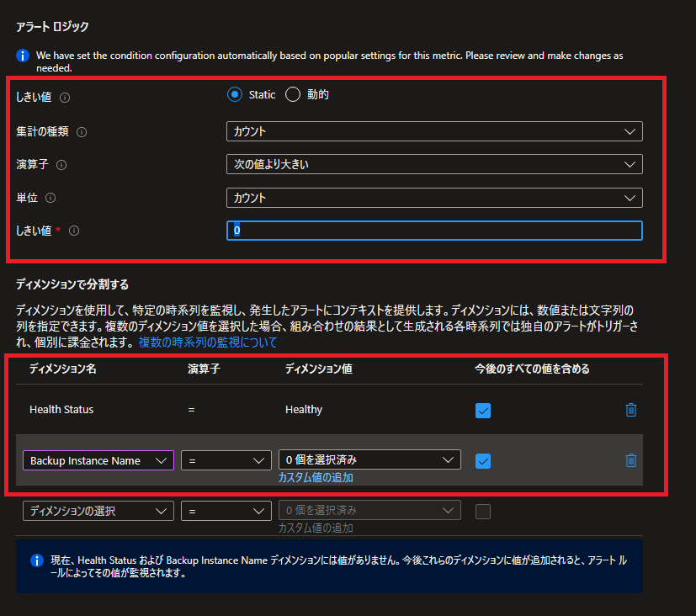Viewport: 696px width, 616px height.
Task: Click blue info icon of condition configuration notice
Action: click(x=23, y=56)
